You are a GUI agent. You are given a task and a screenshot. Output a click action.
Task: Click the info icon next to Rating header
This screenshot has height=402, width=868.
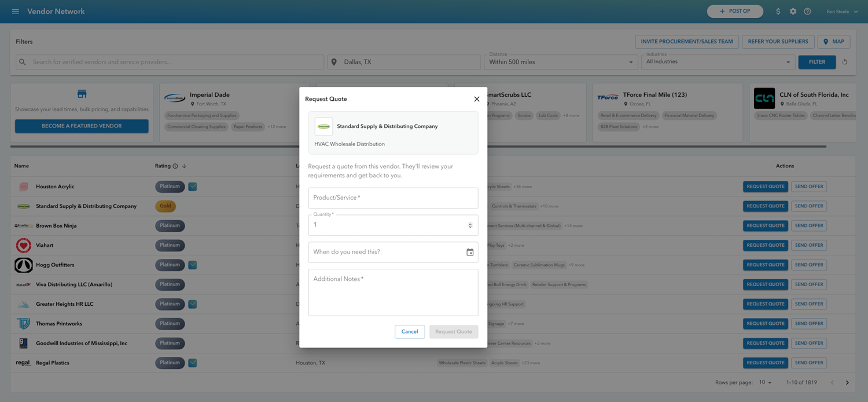tap(176, 166)
